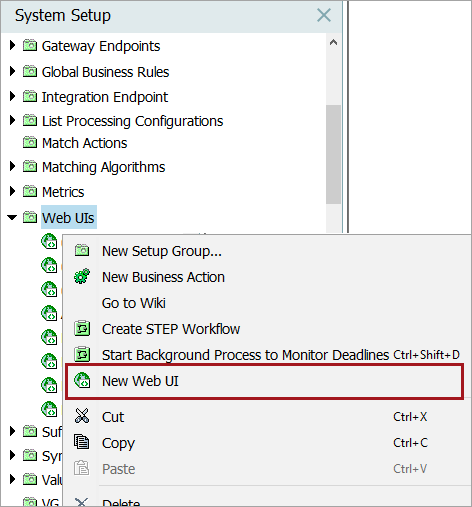The image size is (472, 507).
Task: Click the New Web UI globe icon
Action: click(x=82, y=380)
